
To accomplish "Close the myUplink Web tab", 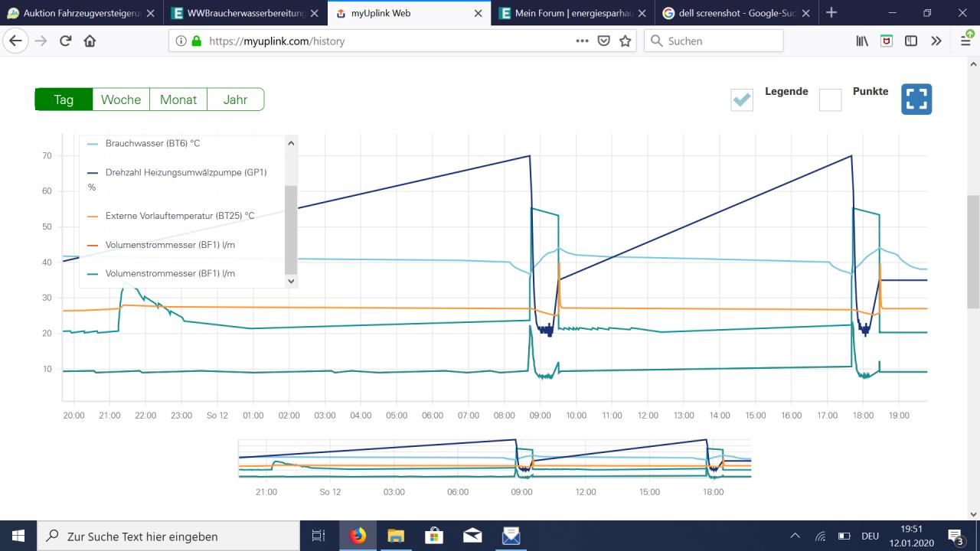I will [x=479, y=13].
